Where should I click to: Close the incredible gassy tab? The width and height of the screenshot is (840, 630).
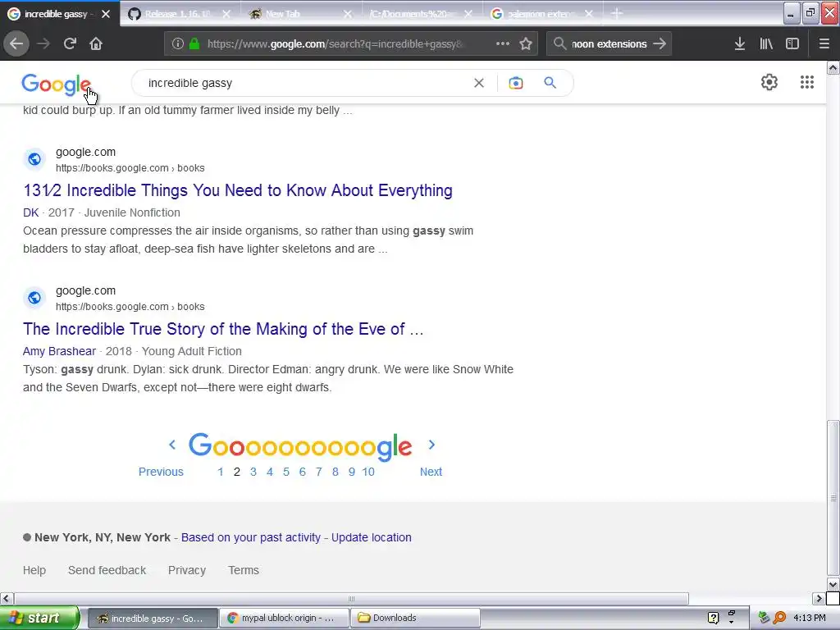[106, 14]
